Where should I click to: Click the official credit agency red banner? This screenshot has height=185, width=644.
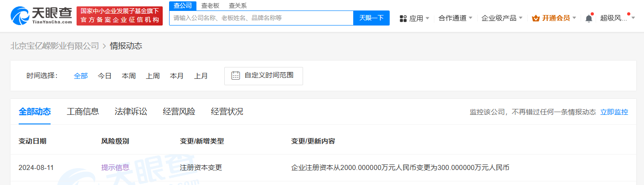119,16
